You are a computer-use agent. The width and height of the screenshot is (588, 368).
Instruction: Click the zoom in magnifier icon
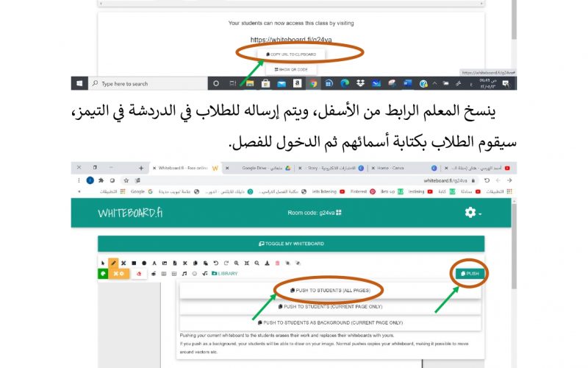(x=236, y=263)
